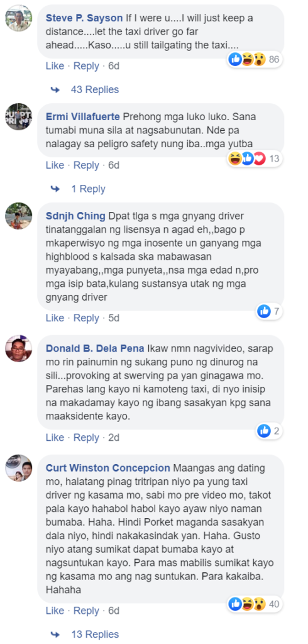
Task: Click Ermi Villafuerte's avatar
Action: [18, 116]
